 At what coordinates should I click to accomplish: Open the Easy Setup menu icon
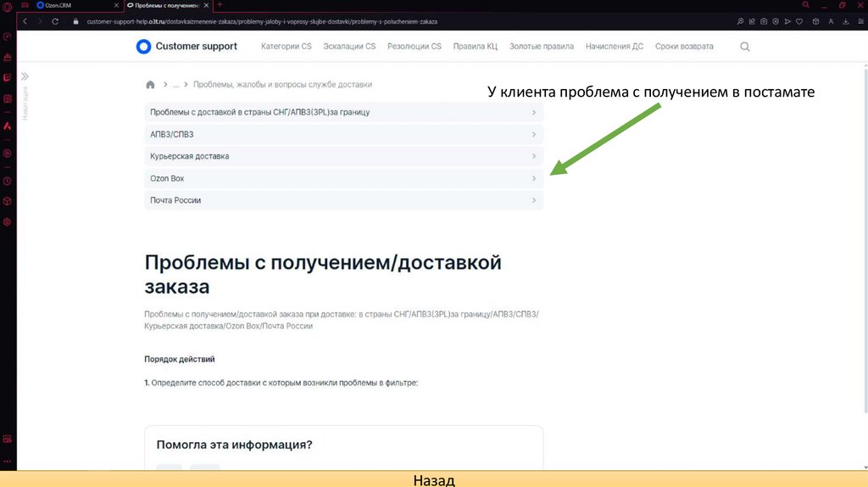pos(861,21)
